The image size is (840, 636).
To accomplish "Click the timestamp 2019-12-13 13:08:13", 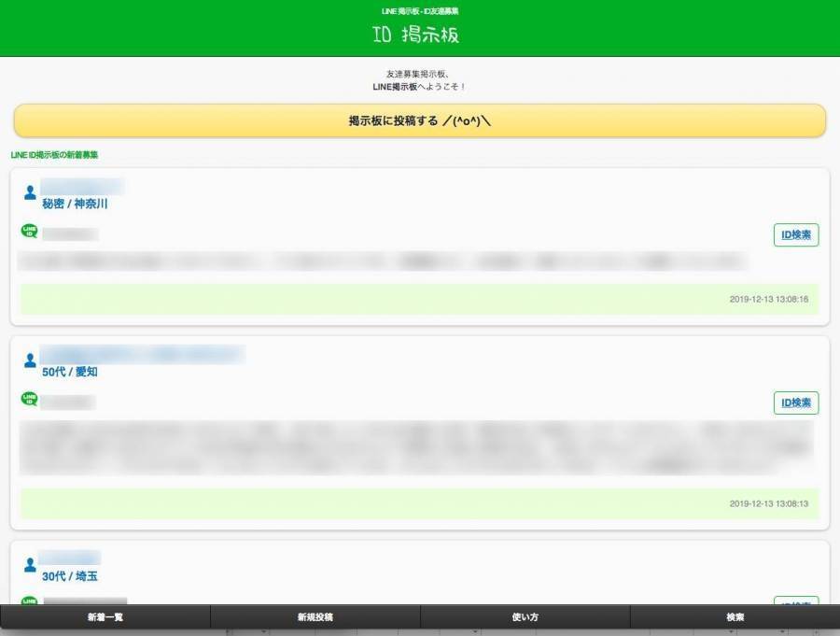I will click(x=769, y=503).
